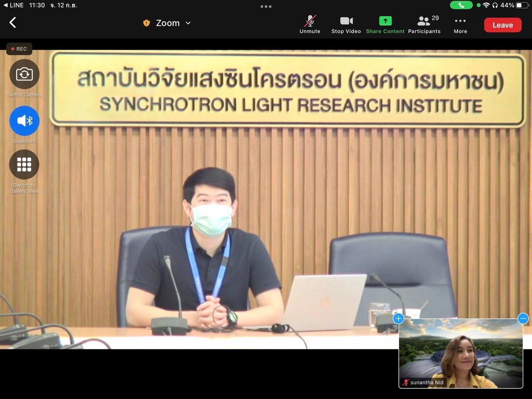The width and height of the screenshot is (532, 399).
Task: Tap the 11:30 clock in status bar
Action: pyautogui.click(x=37, y=5)
